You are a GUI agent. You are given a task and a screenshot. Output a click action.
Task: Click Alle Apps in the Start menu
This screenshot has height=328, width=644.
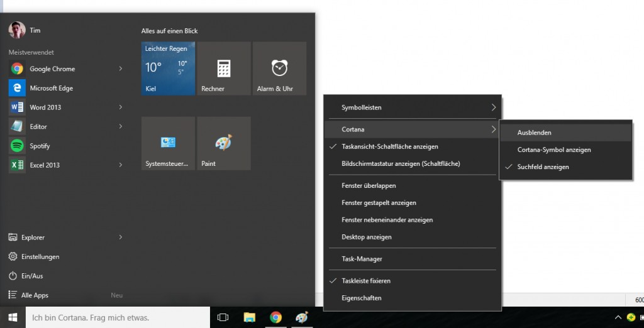[35, 295]
